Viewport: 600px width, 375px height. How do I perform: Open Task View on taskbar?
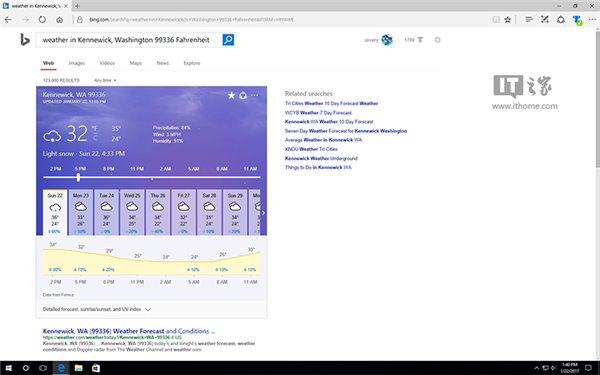tap(43, 368)
